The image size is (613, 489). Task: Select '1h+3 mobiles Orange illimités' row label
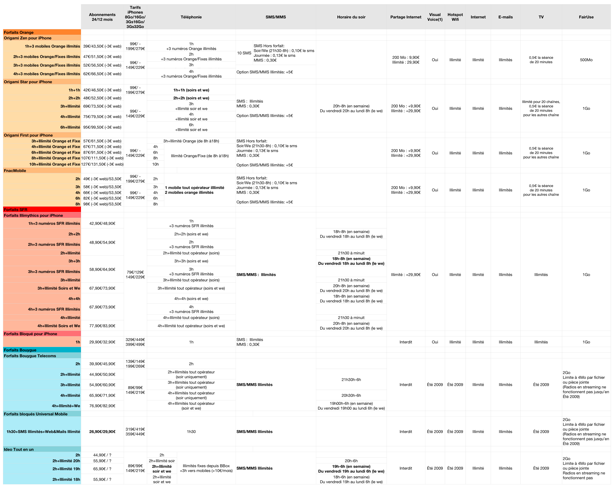(x=52, y=46)
